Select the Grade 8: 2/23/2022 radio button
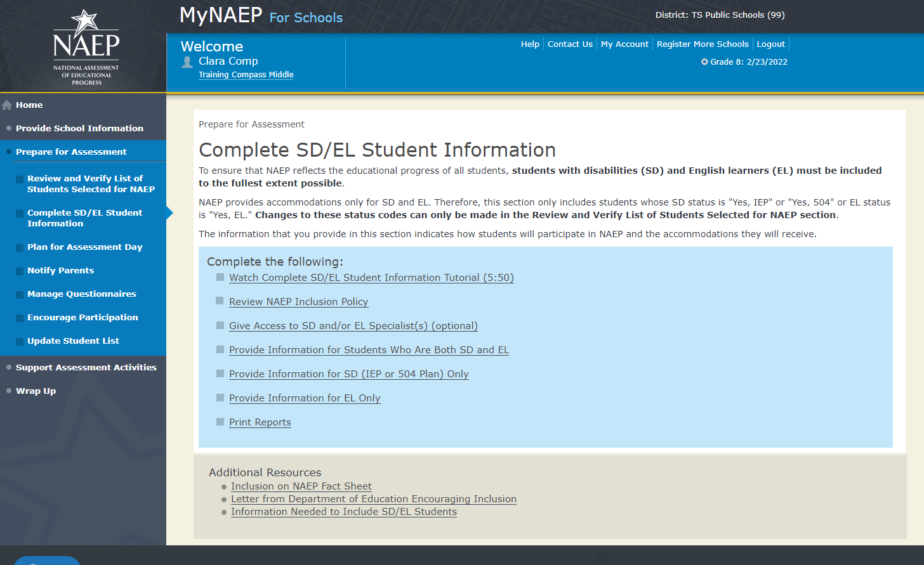 point(704,62)
